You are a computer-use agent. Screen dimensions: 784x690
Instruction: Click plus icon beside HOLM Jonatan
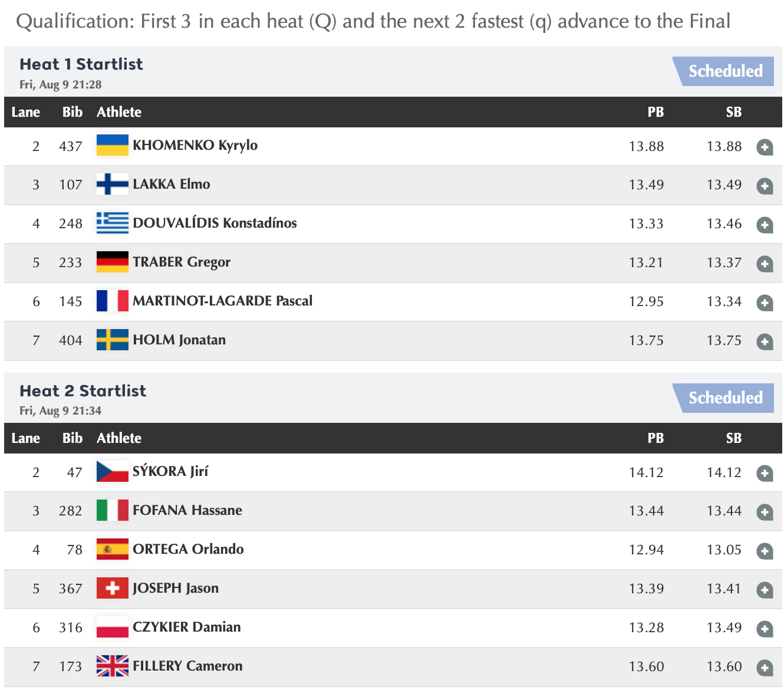[x=765, y=341]
